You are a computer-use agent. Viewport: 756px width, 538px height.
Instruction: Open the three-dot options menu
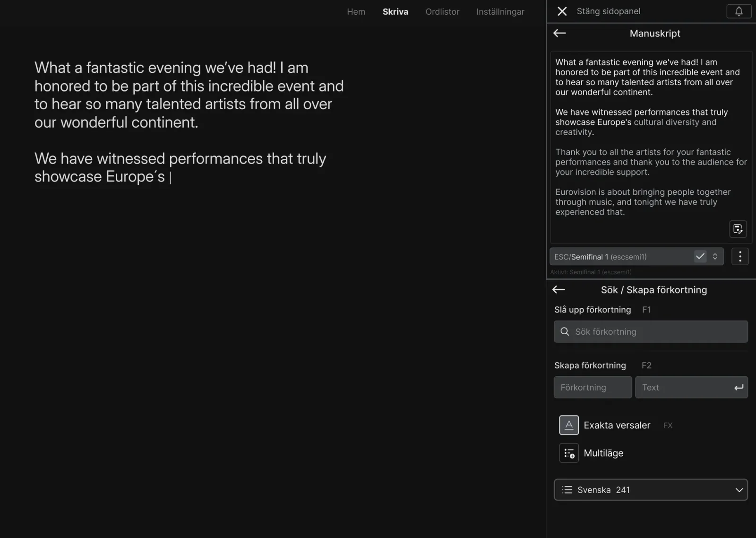[739, 257]
